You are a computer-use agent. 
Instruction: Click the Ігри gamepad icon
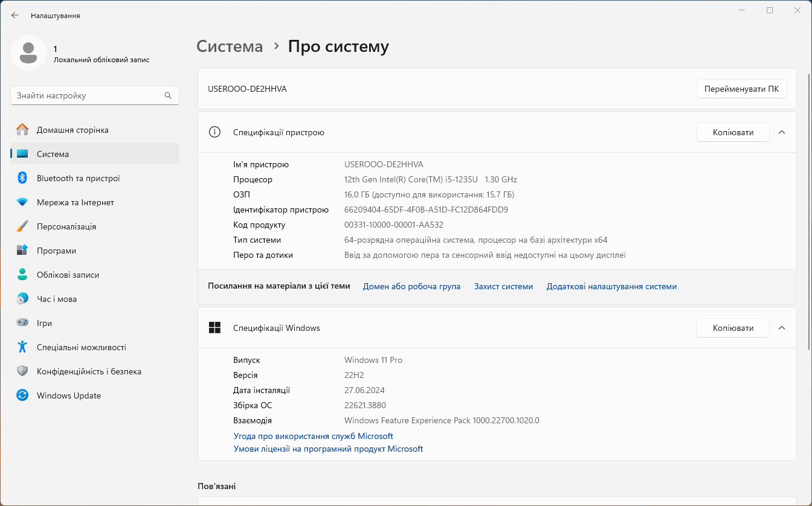(x=22, y=323)
